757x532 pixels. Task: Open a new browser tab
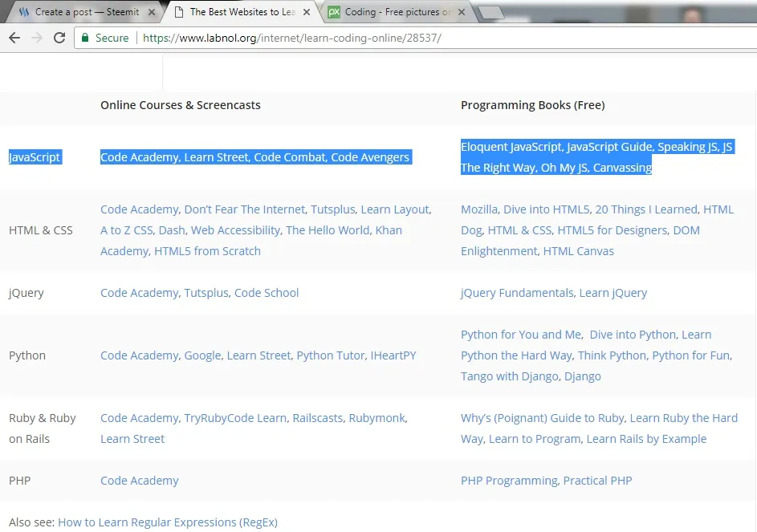[x=491, y=13]
